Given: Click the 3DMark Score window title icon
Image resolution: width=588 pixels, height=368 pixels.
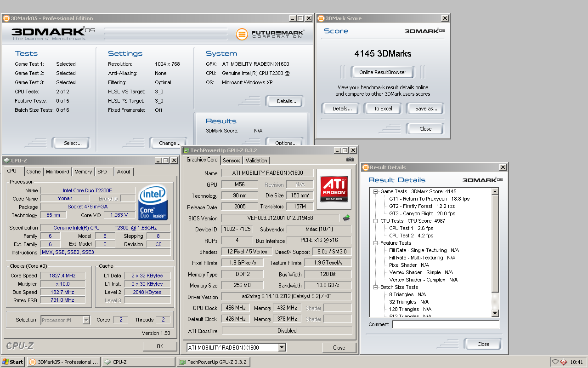Looking at the screenshot, I should (321, 18).
